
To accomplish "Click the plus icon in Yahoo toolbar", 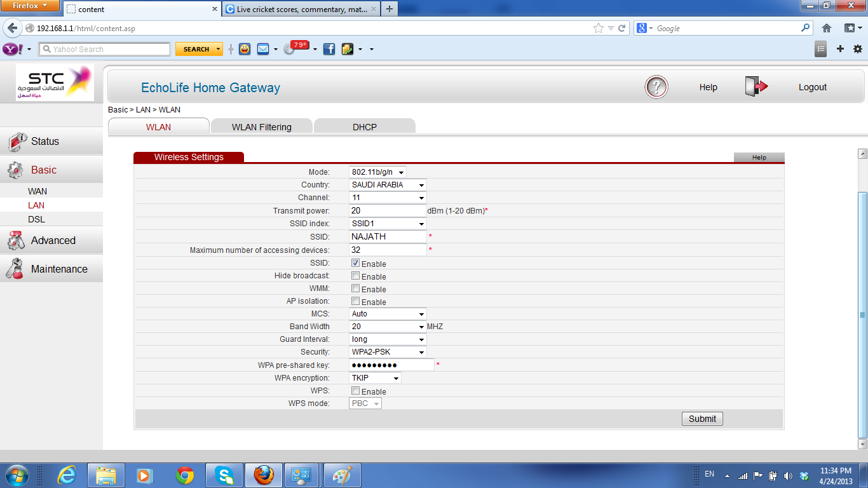I will 840,49.
